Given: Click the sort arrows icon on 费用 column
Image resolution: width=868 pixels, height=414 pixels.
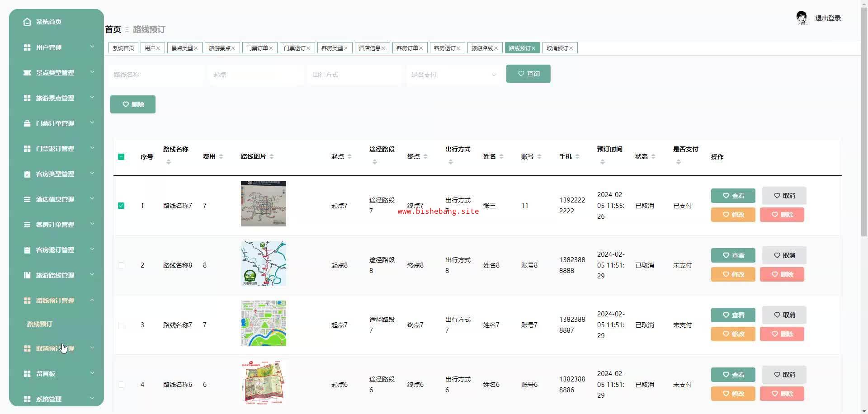Looking at the screenshot, I should pyautogui.click(x=221, y=156).
